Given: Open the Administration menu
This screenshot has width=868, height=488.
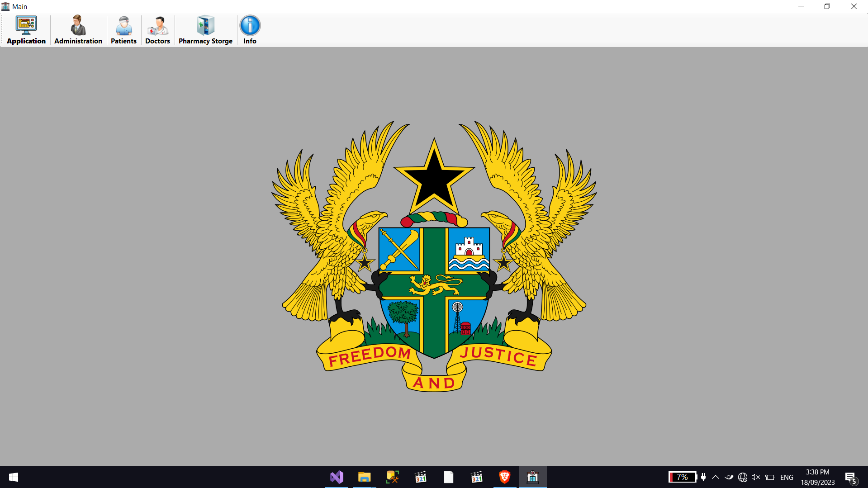Looking at the screenshot, I should (78, 30).
